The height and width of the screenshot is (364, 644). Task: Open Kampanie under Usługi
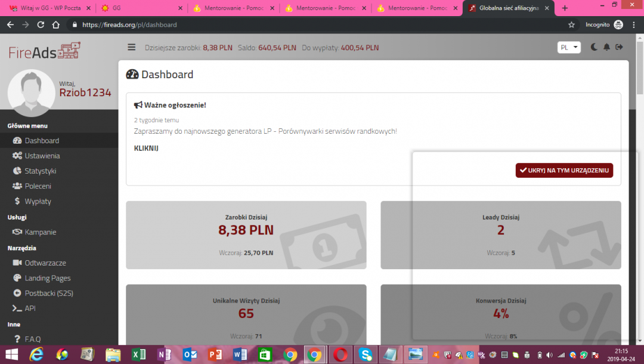point(40,232)
